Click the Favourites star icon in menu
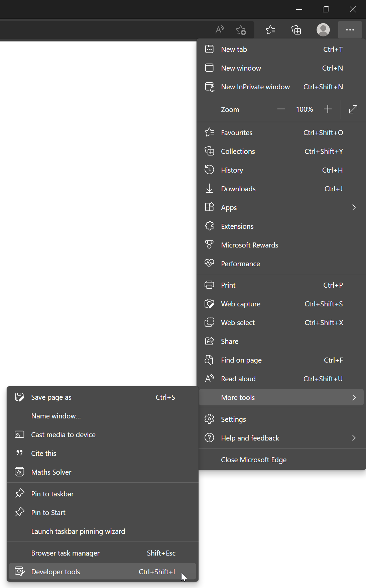 (209, 132)
